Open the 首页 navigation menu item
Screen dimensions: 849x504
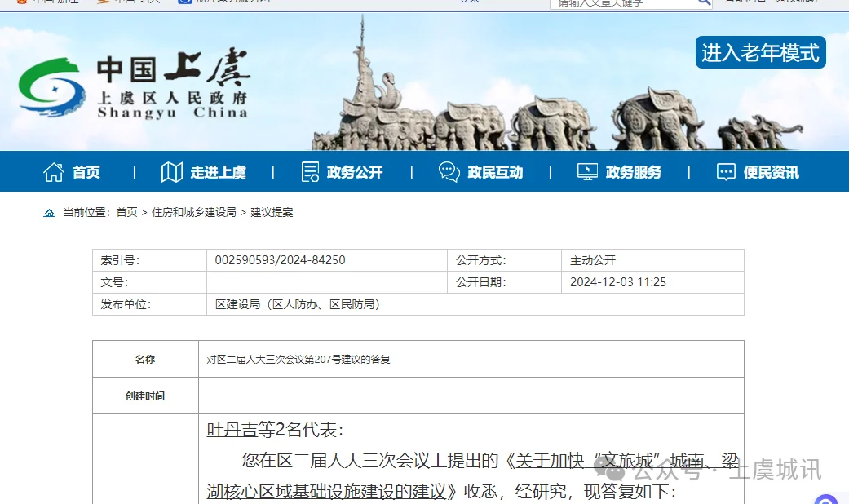86,172
